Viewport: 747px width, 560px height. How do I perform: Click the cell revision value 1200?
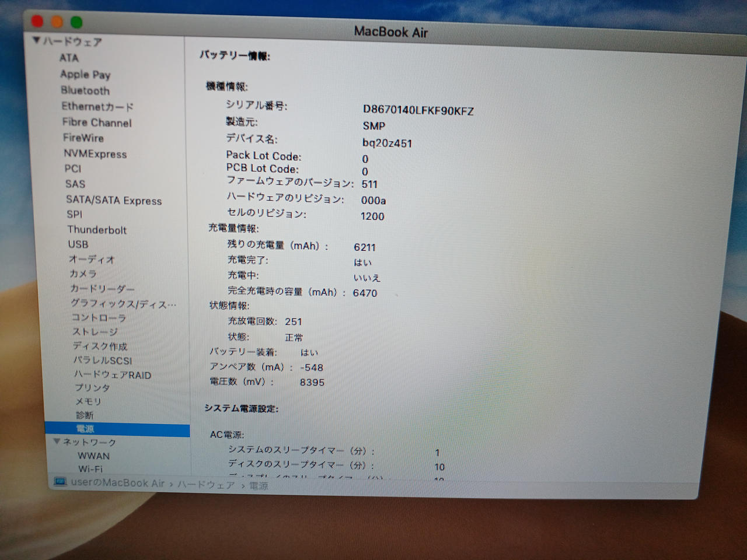(x=372, y=216)
